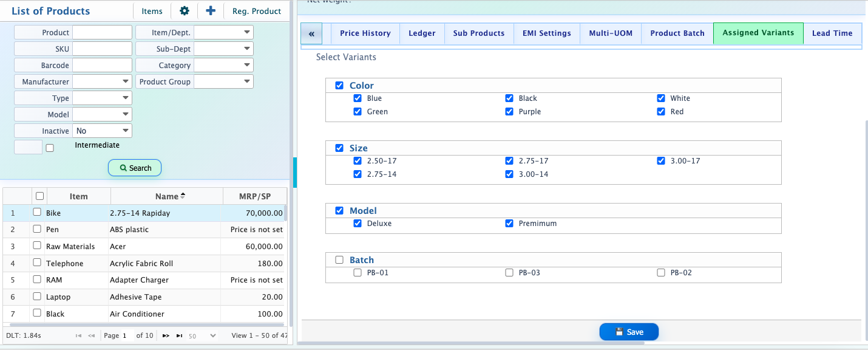Viewport: 868px width, 350px height.
Task: Select the Multi-UOM tab
Action: pyautogui.click(x=611, y=33)
